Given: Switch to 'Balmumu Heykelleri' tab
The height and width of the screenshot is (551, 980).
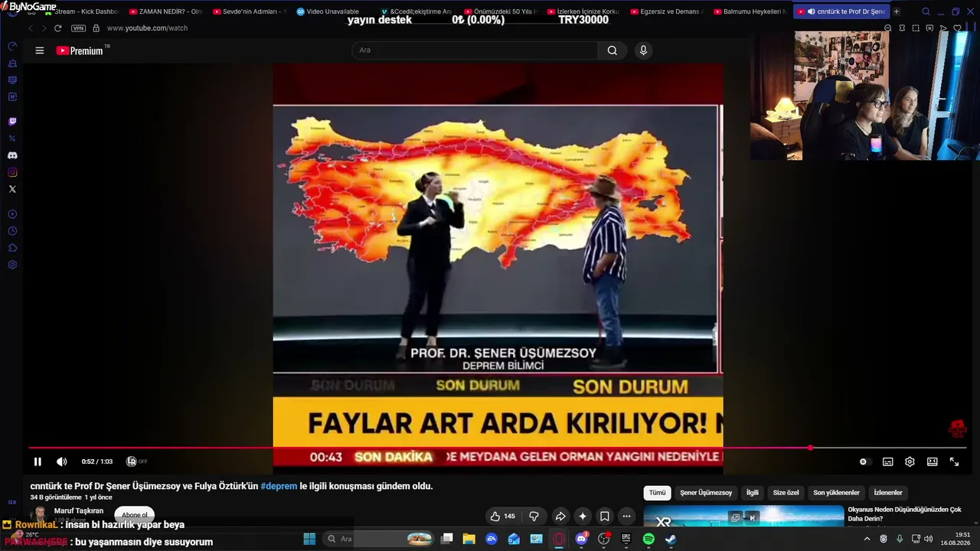Looking at the screenshot, I should [x=750, y=11].
